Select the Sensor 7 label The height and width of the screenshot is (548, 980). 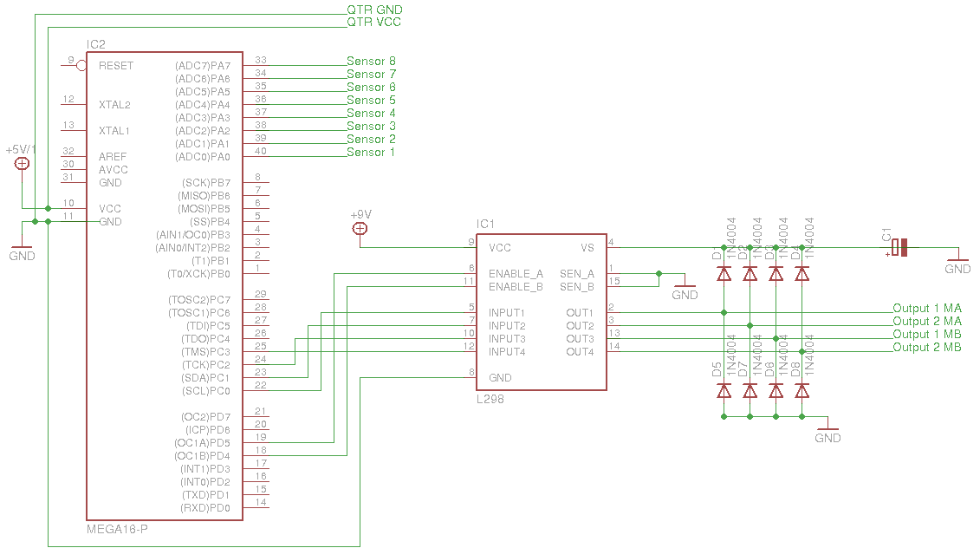[x=371, y=74]
